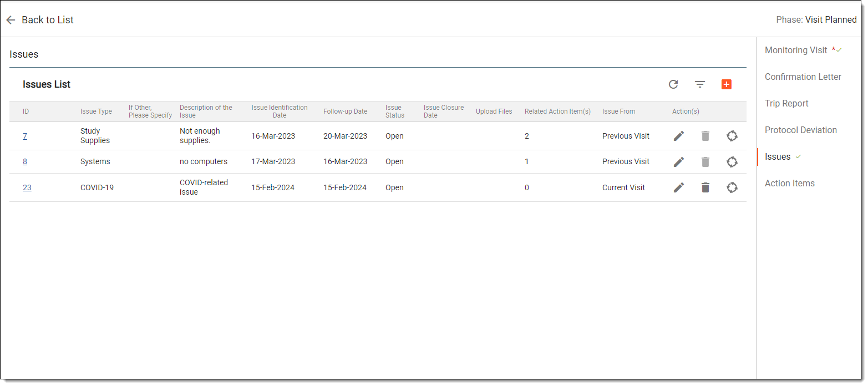
Task: Sort by Related Action Item(s) header
Action: pos(557,111)
